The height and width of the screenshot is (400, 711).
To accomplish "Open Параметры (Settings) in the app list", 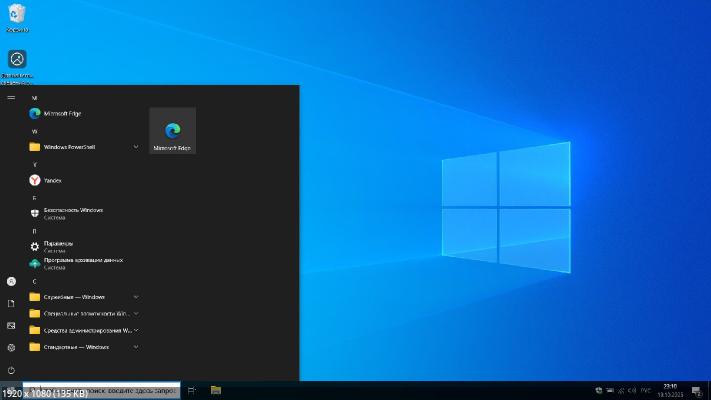I will [58, 245].
